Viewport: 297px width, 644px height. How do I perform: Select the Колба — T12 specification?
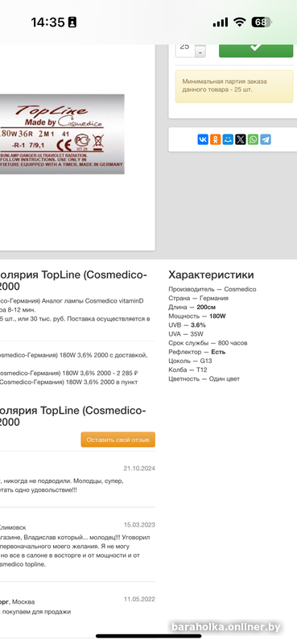[188, 370]
